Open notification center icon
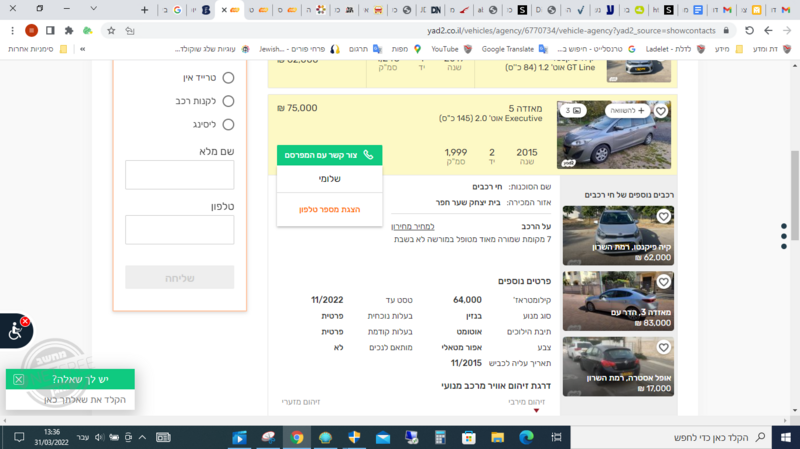Screen dimensions: 800x449 coord(19,437)
